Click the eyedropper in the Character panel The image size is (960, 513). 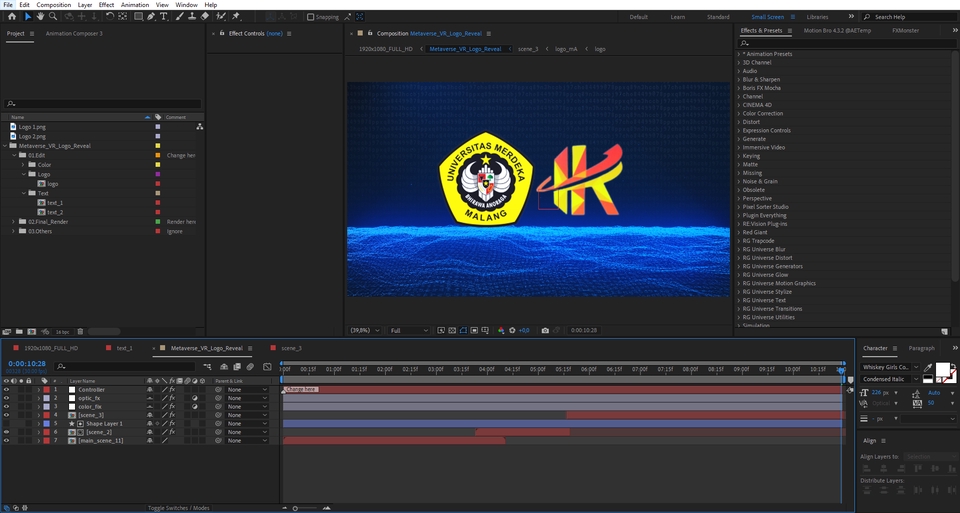click(928, 367)
